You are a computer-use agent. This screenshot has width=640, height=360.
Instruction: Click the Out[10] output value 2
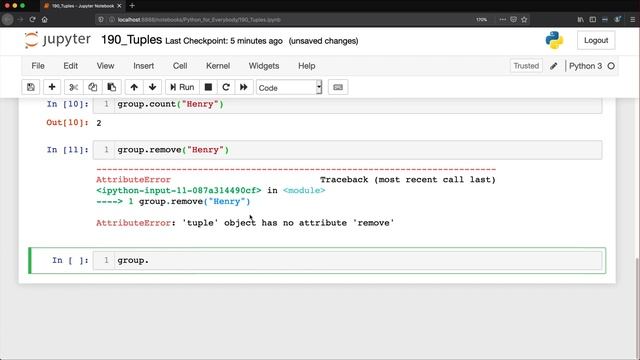click(99, 123)
